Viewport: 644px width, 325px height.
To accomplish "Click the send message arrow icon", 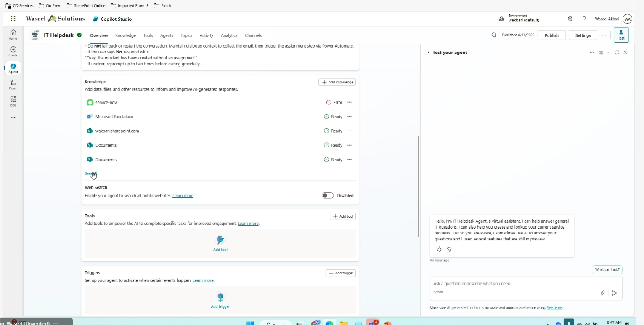I will (615, 293).
